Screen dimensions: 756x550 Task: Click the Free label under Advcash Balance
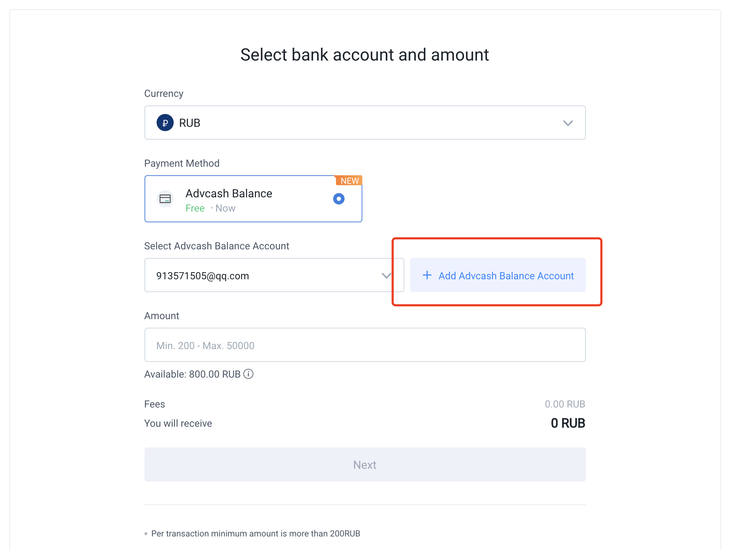tap(195, 208)
